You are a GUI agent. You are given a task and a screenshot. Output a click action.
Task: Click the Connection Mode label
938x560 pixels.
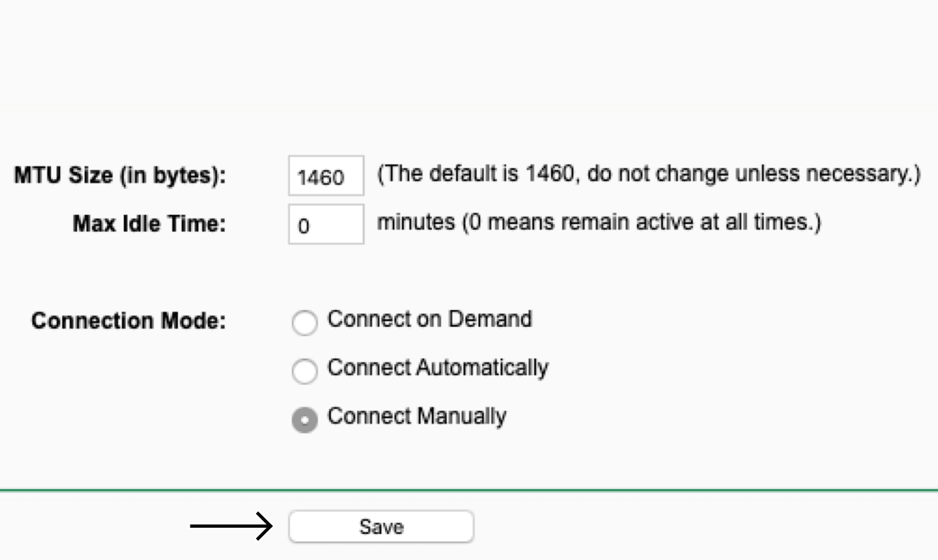click(129, 321)
